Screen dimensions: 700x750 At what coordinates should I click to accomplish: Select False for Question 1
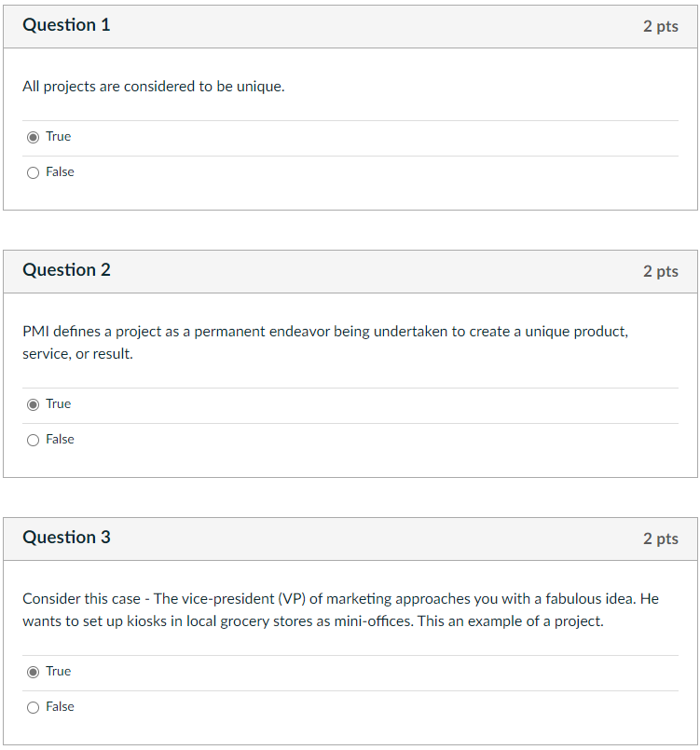click(33, 171)
